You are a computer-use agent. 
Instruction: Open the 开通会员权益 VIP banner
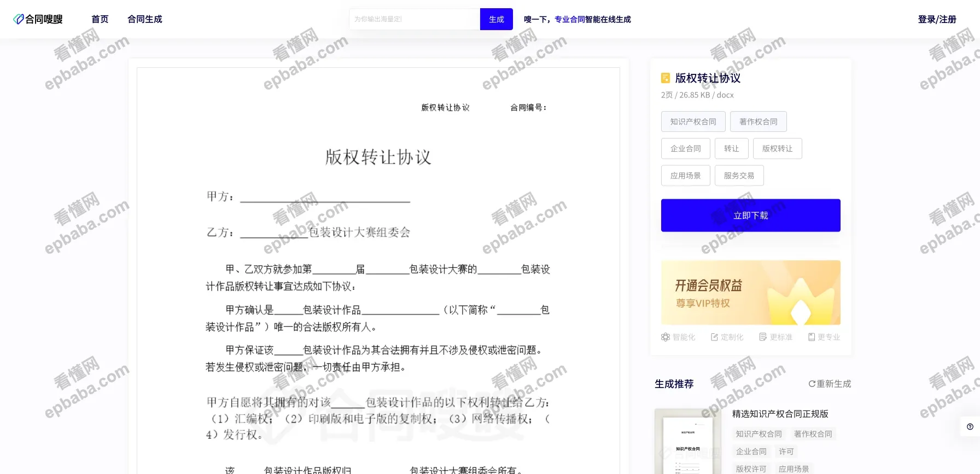(x=751, y=293)
